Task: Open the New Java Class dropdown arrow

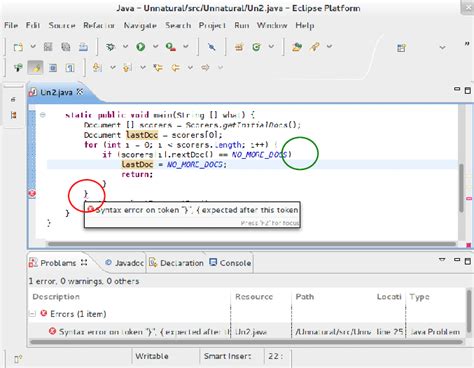Action: tap(271, 46)
